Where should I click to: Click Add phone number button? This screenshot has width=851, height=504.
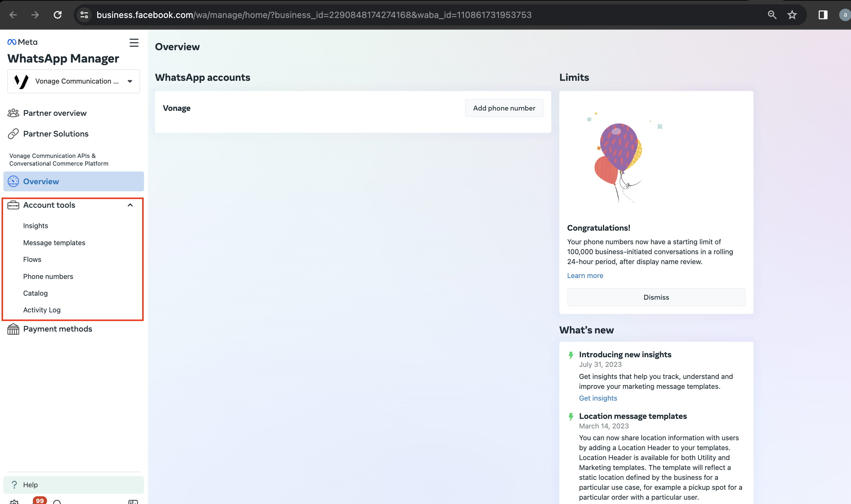504,108
